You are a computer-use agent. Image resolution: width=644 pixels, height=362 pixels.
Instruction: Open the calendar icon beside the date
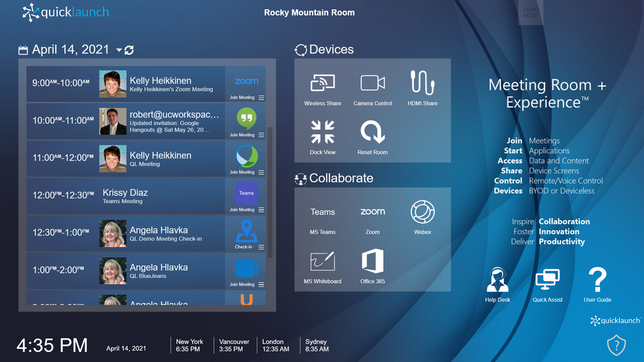pyautogui.click(x=23, y=50)
